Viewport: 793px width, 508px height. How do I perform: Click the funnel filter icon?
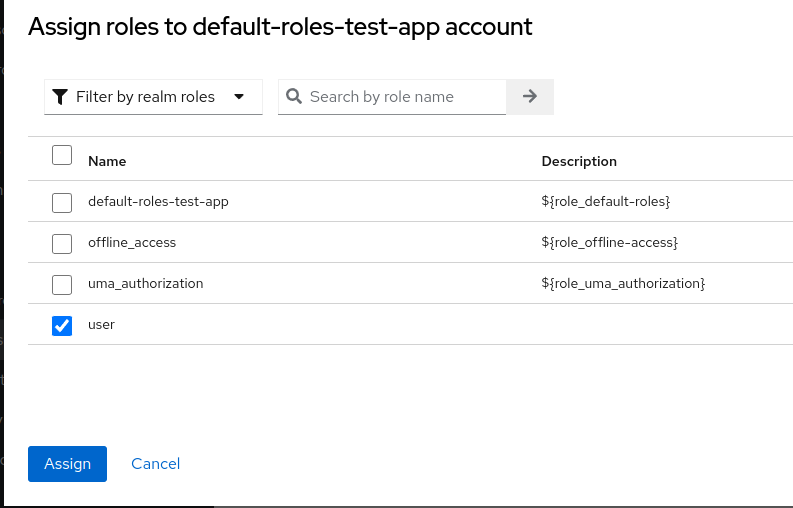(60, 97)
